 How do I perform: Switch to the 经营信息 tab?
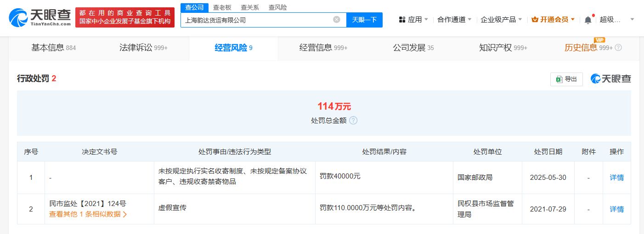pyautogui.click(x=323, y=48)
